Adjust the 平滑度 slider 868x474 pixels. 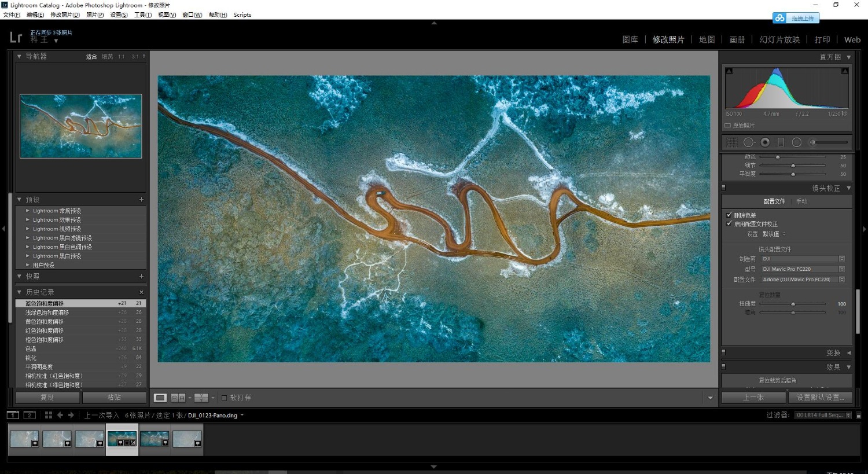tap(793, 174)
